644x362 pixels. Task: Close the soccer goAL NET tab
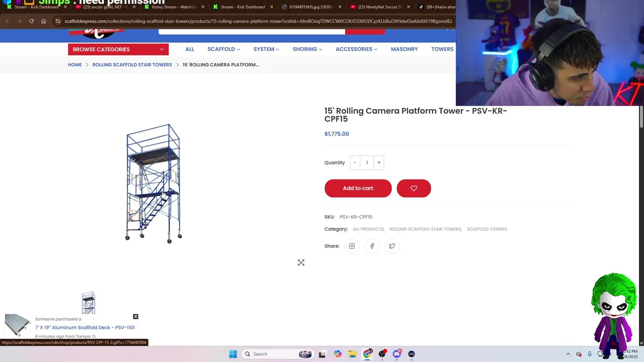pos(134,7)
